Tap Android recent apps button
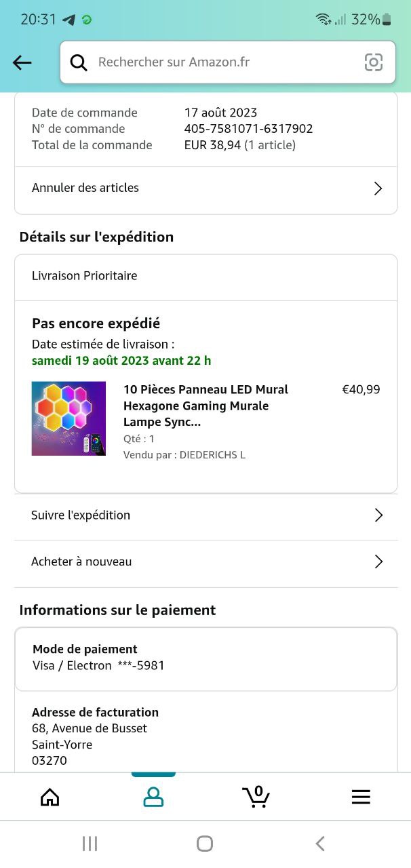Image resolution: width=411 pixels, height=868 pixels. click(x=90, y=844)
